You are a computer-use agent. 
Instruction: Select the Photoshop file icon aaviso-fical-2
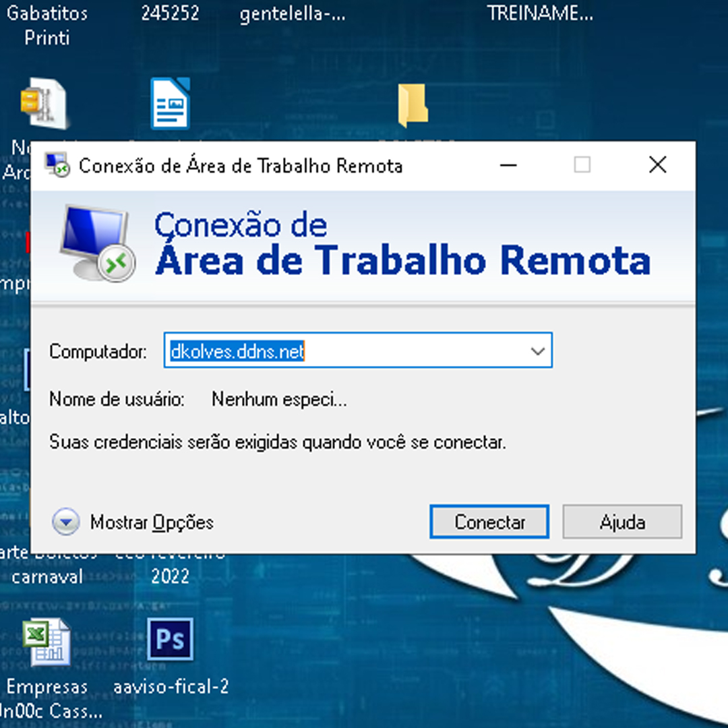tap(171, 640)
